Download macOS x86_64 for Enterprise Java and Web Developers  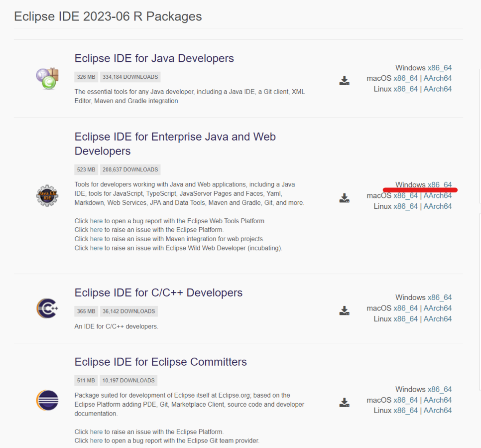405,196
